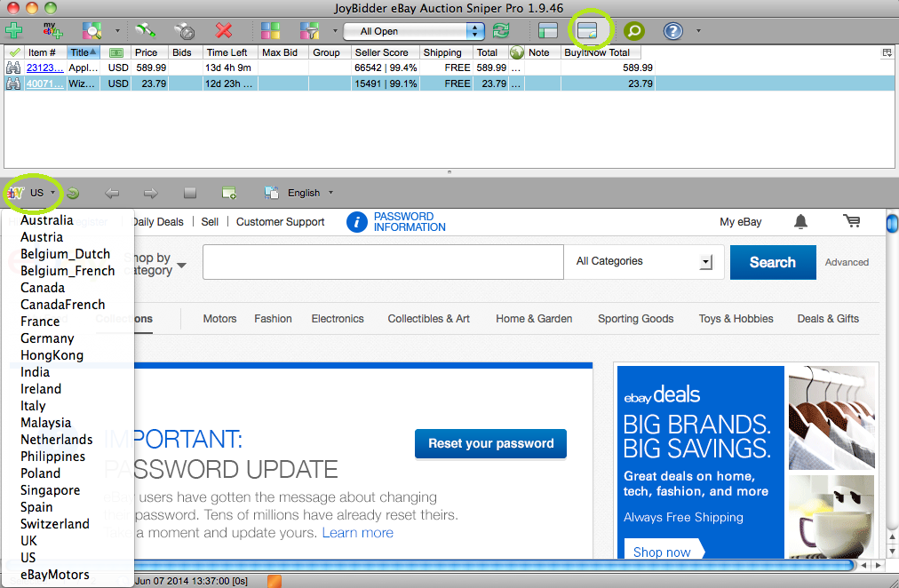Open help with the question mark icon
The width and height of the screenshot is (899, 588).
tap(673, 30)
